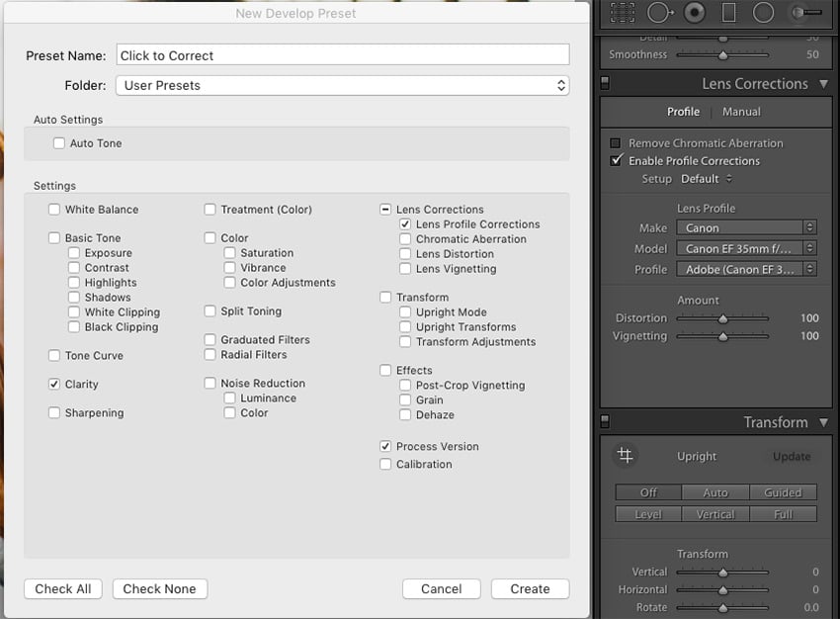Click the Create button

click(530, 588)
